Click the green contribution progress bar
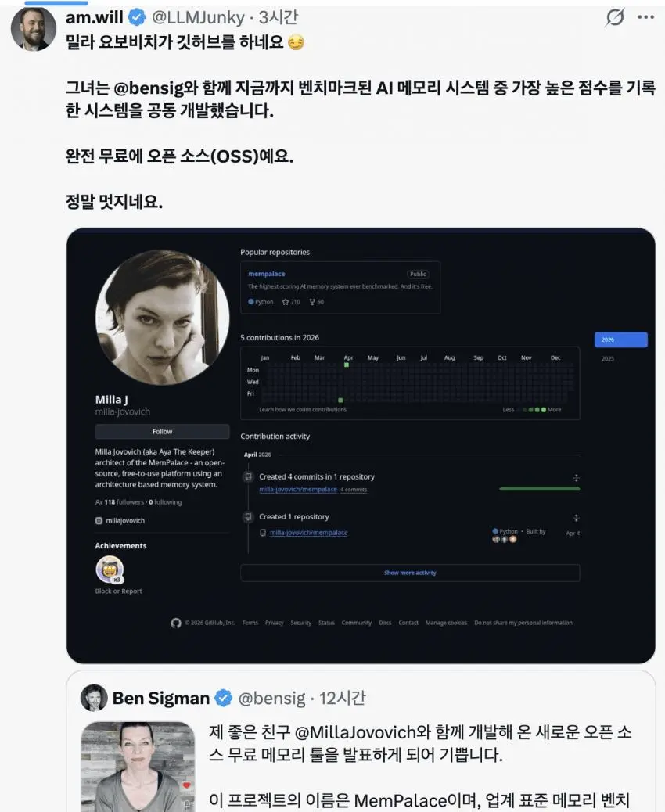The width and height of the screenshot is (665, 812). (540, 487)
